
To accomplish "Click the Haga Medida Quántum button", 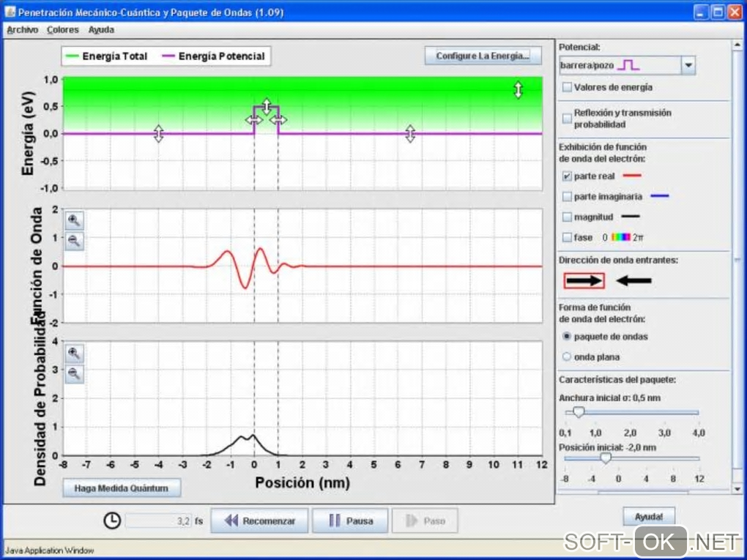I will click(122, 488).
